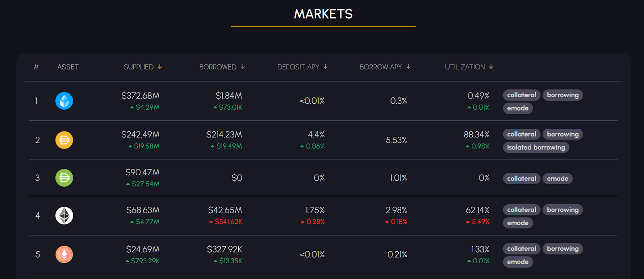
Task: Click the # column header
Action: pos(36,67)
